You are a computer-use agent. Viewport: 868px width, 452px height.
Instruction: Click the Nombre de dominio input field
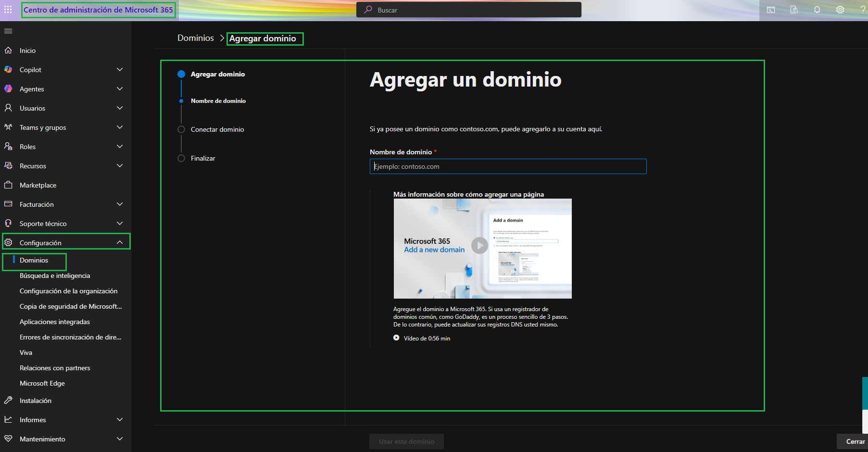(x=508, y=166)
